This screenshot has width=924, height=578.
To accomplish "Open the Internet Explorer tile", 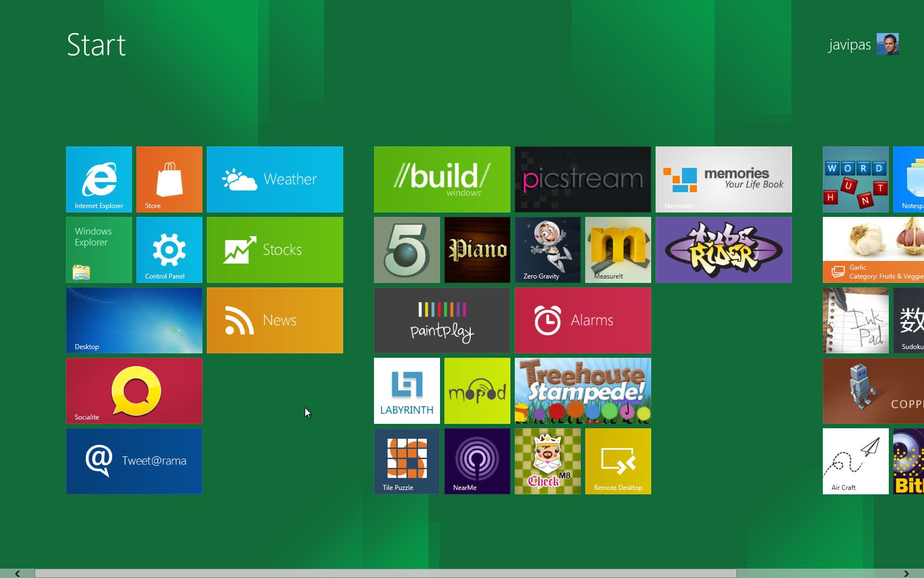I will click(x=99, y=179).
